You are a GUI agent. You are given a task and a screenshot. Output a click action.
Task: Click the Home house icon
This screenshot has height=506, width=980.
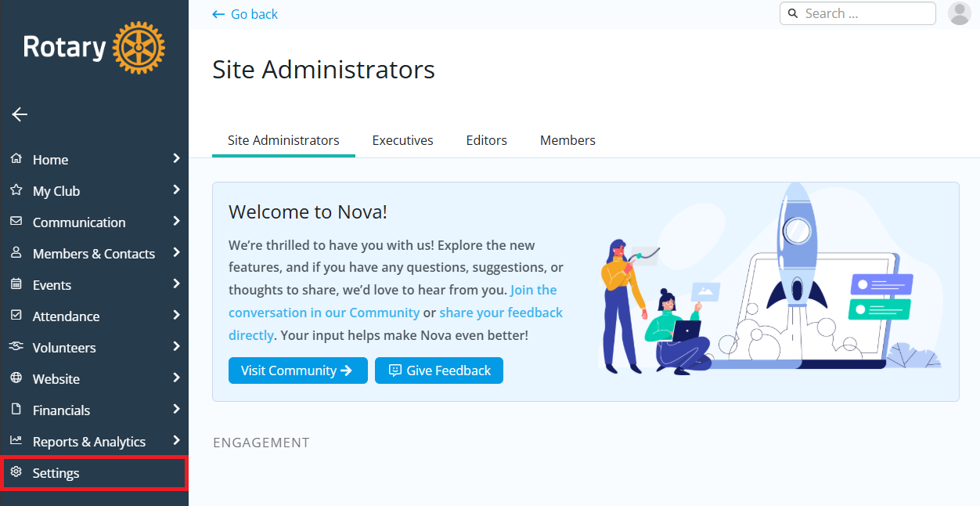(x=16, y=159)
